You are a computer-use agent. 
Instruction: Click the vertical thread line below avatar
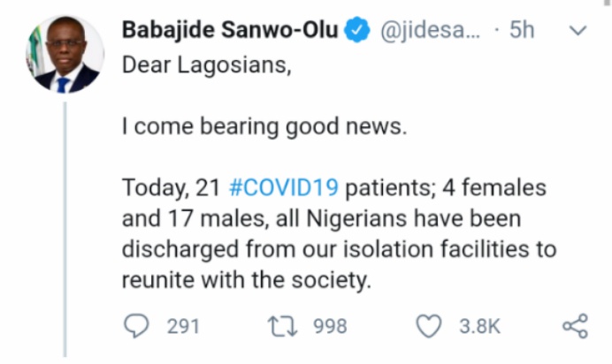click(65, 221)
